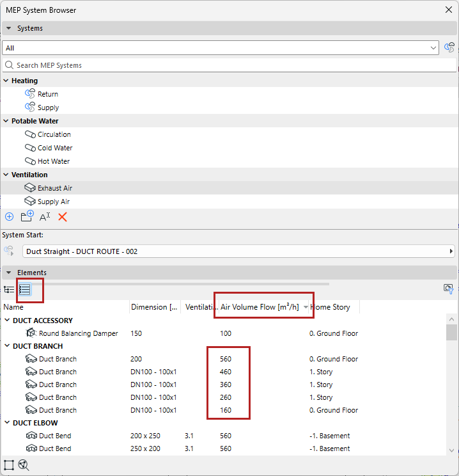This screenshot has width=459, height=476.
Task: Switch the Elements list to flat list view
Action: coord(24,289)
